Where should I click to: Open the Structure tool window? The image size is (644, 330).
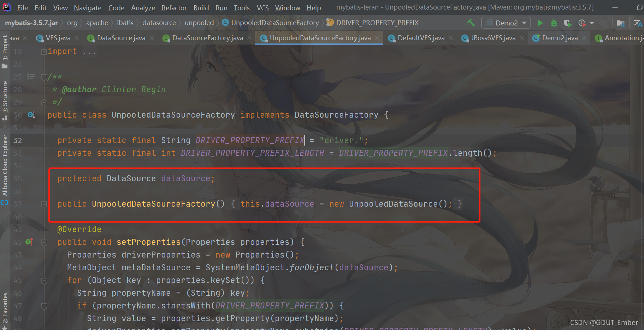[5, 101]
